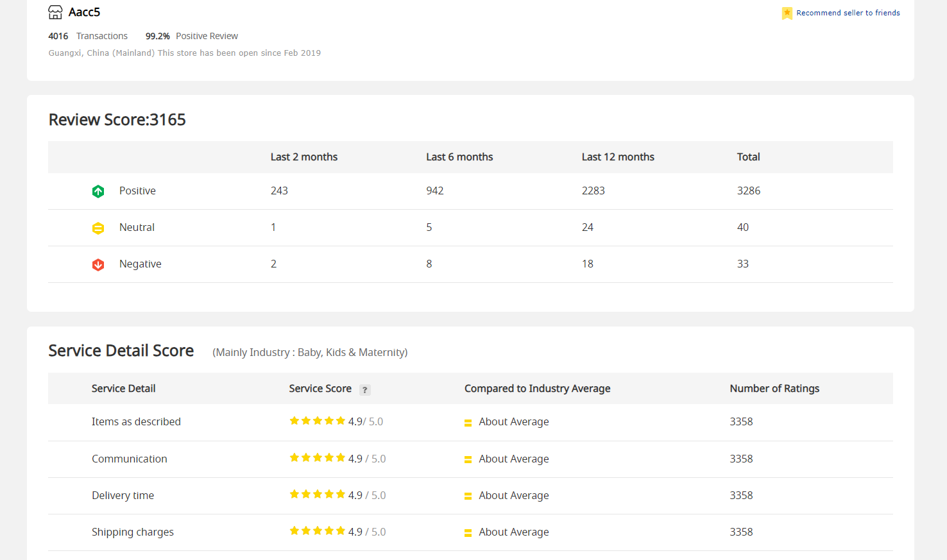Click the Service Detail column header
Viewport: 947px width, 560px height.
click(x=123, y=389)
